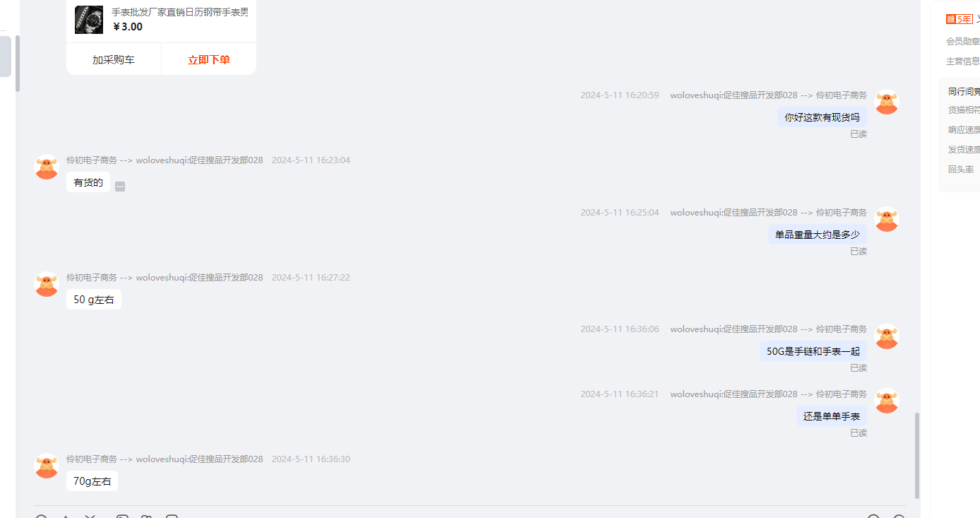Select the 会员勋章 entry in side panel
The image size is (980, 518).
point(963,42)
